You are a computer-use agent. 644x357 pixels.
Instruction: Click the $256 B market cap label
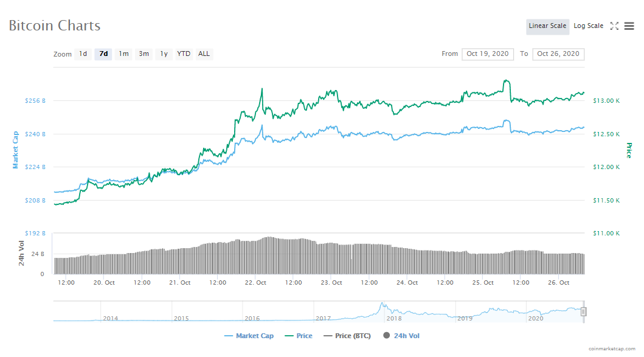point(35,100)
